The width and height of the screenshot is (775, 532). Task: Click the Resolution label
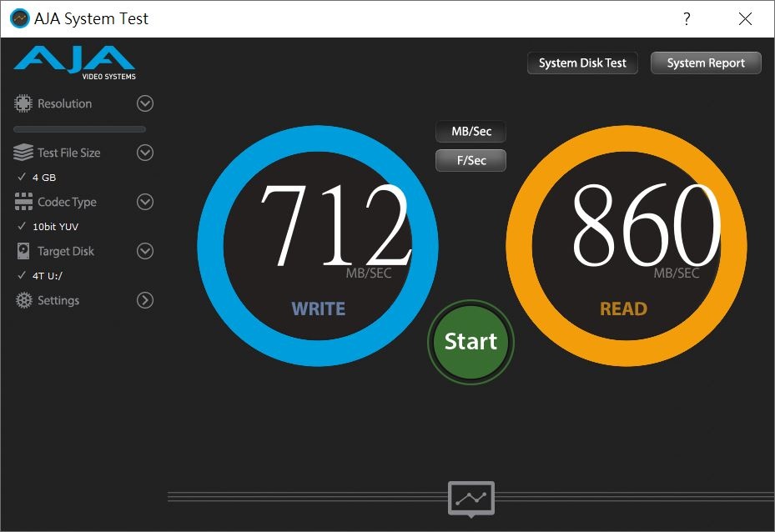click(65, 103)
